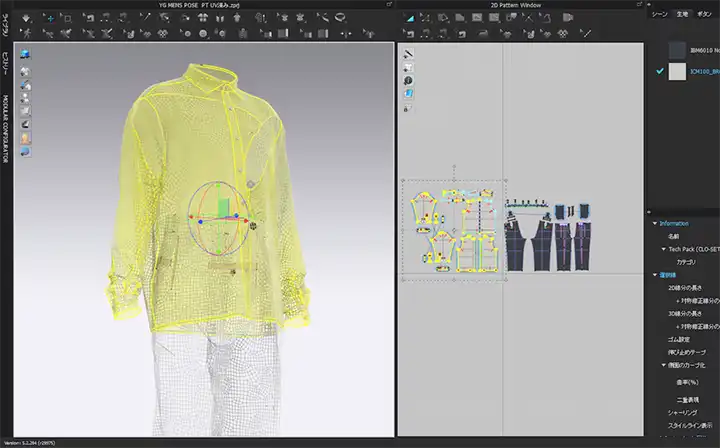720x448 pixels.
Task: Collapse the Tech Pack (CLO-SET) group
Action: point(662,249)
